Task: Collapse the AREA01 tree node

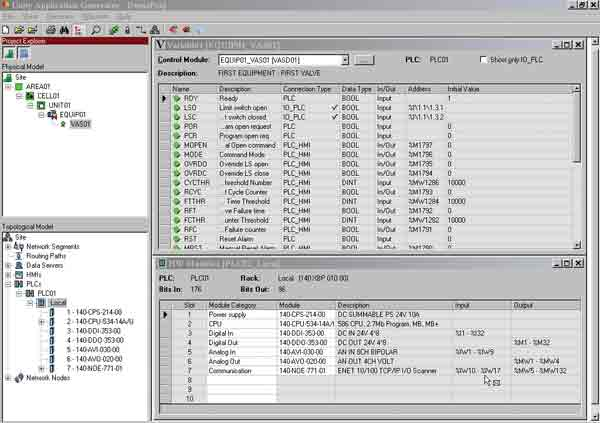Action: 8,87
